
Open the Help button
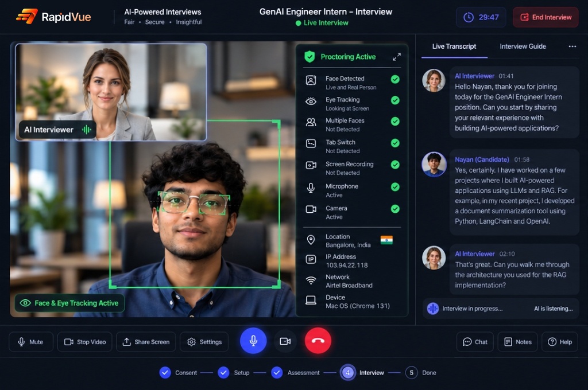pos(560,342)
